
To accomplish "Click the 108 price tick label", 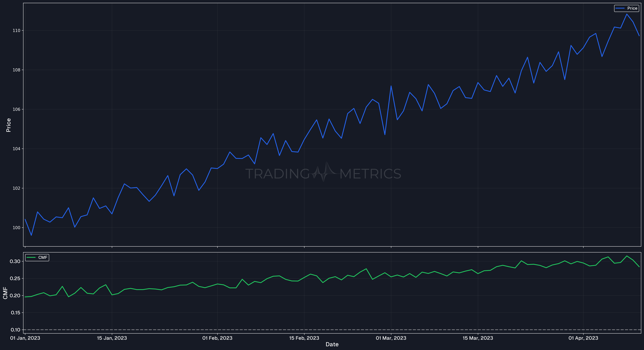I will (x=16, y=70).
